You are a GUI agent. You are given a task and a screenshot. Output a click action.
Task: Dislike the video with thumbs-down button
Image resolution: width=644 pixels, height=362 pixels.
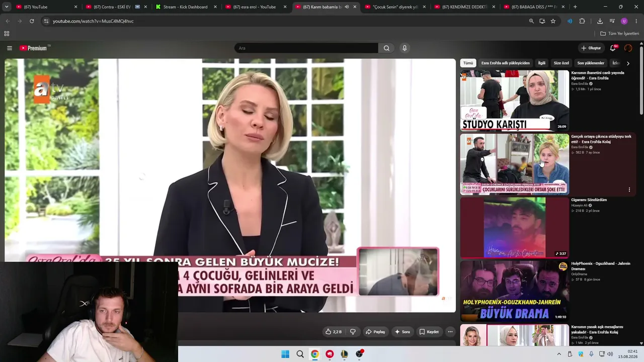pyautogui.click(x=353, y=332)
